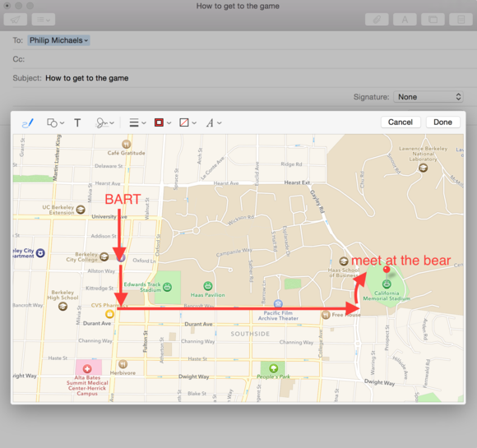Select the 'meet at the bear' annotation
Viewport: 477px width, 448px height.
click(x=401, y=261)
